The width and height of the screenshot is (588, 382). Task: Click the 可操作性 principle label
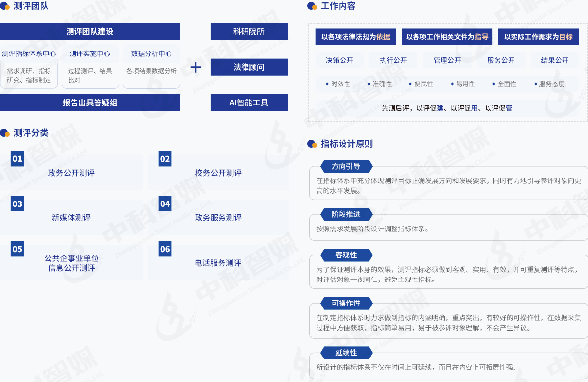tap(346, 303)
